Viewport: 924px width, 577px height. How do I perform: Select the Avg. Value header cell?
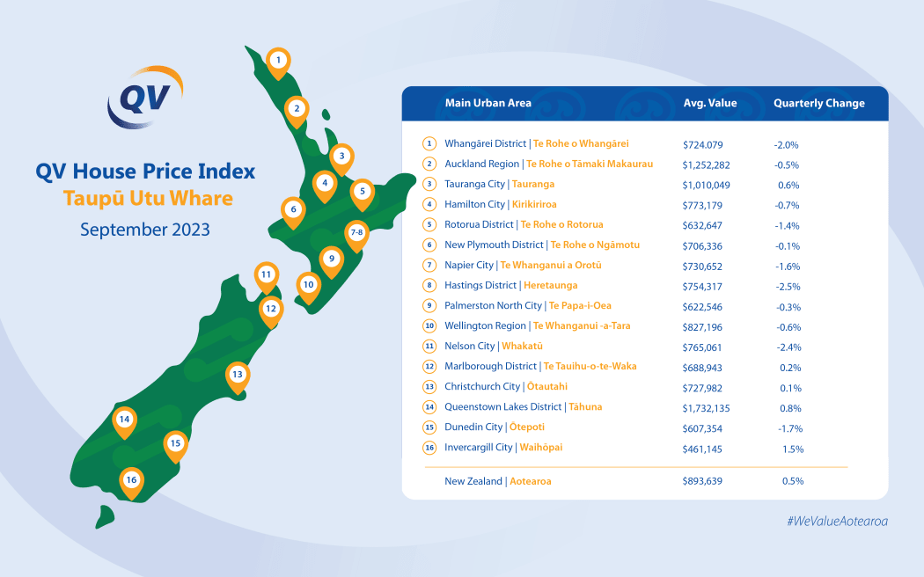[x=712, y=103]
